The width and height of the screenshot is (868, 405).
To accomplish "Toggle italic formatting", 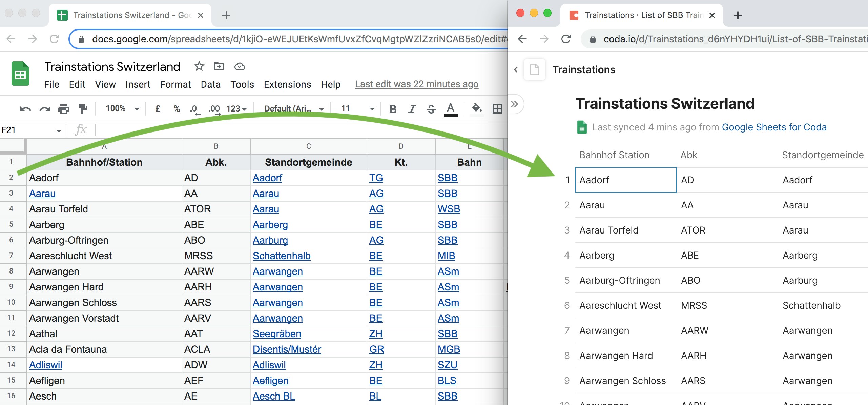I will click(412, 109).
